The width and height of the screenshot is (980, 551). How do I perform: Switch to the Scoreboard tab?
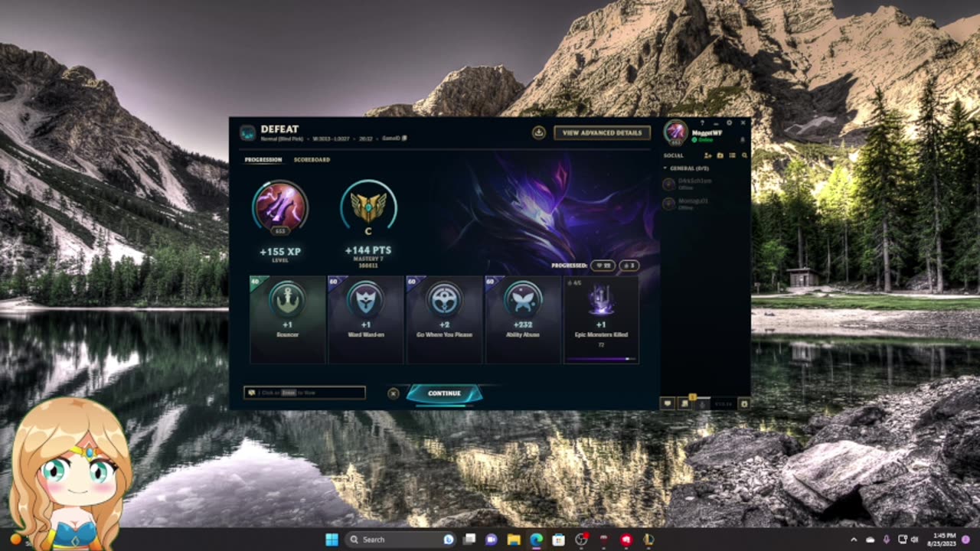click(x=312, y=160)
